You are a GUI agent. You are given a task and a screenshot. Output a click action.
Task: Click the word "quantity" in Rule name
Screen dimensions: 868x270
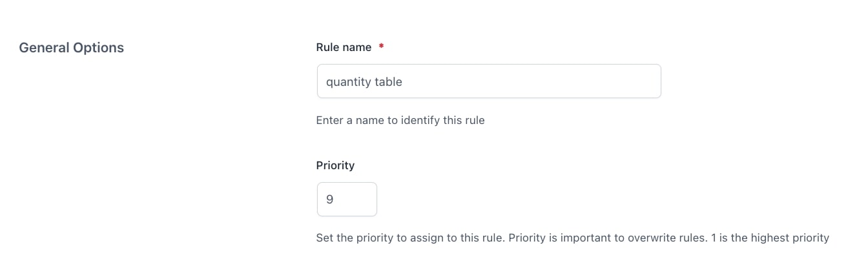click(348, 82)
